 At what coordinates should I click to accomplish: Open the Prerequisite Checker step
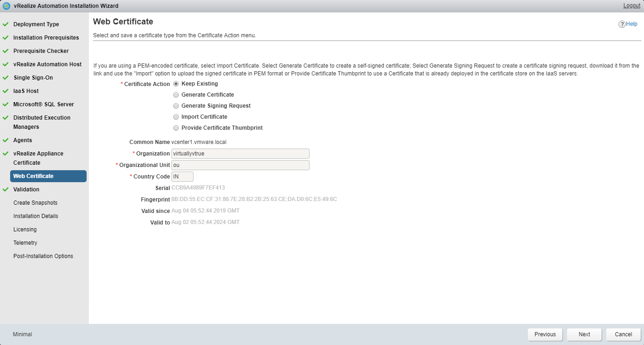41,51
